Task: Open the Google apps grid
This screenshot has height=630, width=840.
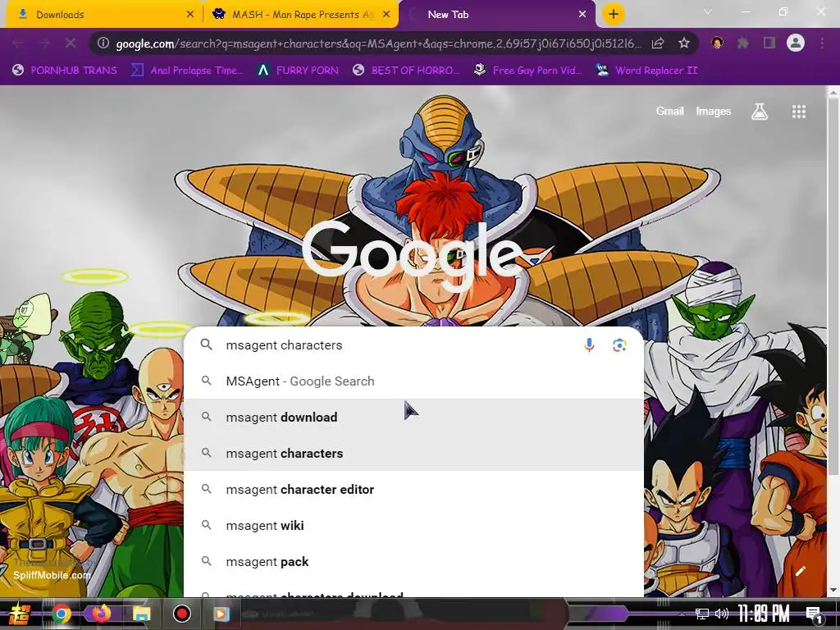Action: [799, 112]
